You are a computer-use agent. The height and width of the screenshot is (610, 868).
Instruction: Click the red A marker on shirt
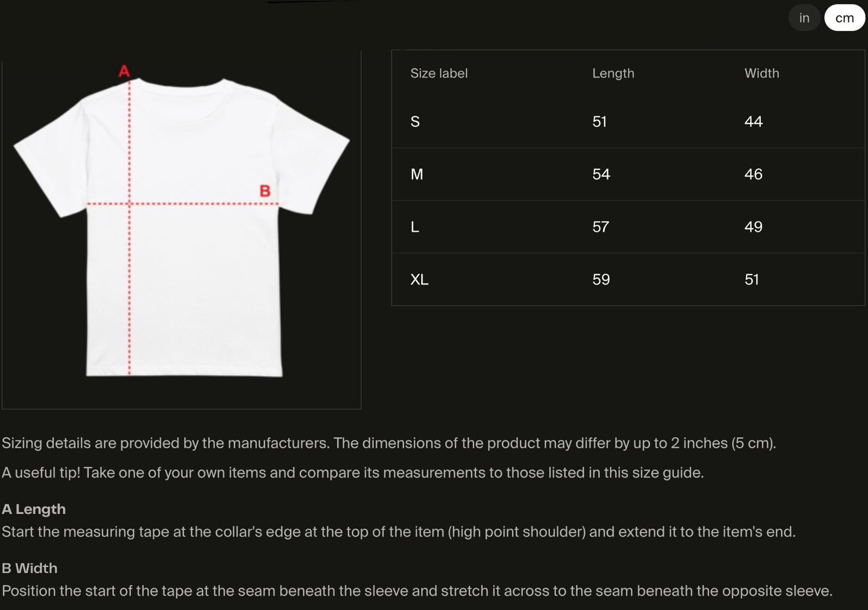click(x=124, y=71)
